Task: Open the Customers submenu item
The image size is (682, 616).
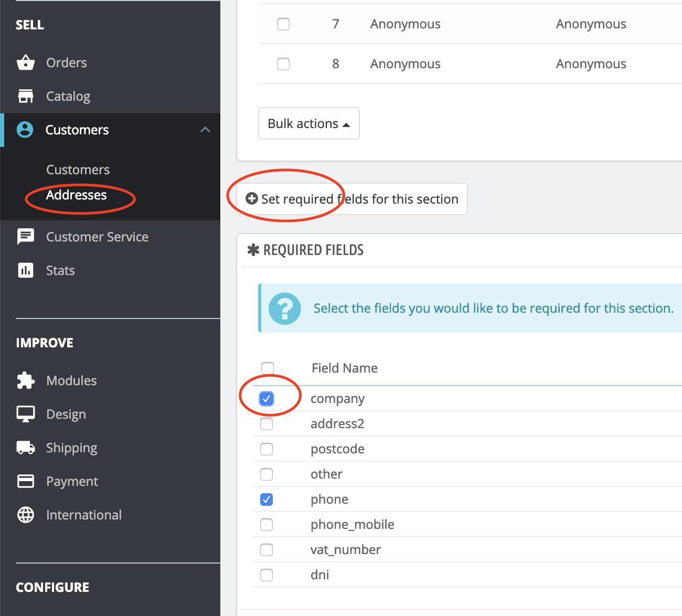Action: click(x=78, y=169)
